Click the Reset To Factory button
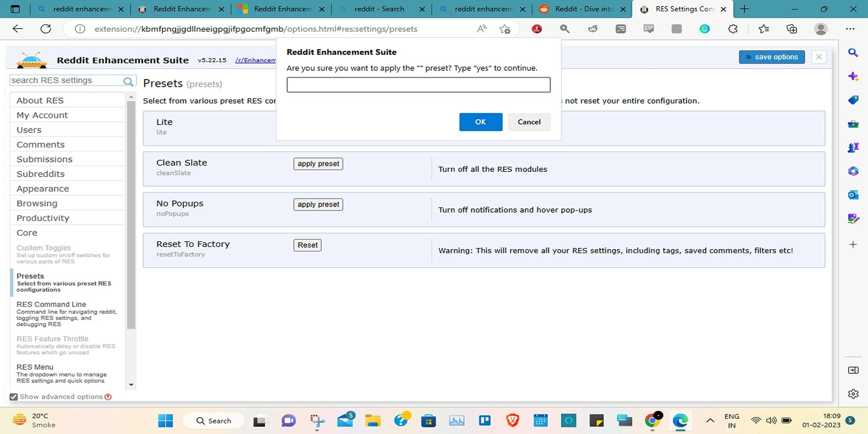868x434 pixels. tap(307, 245)
